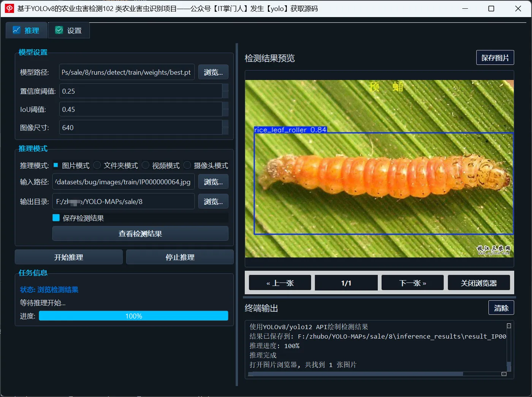
Task: Click 保存图片 button
Action: pyautogui.click(x=495, y=58)
